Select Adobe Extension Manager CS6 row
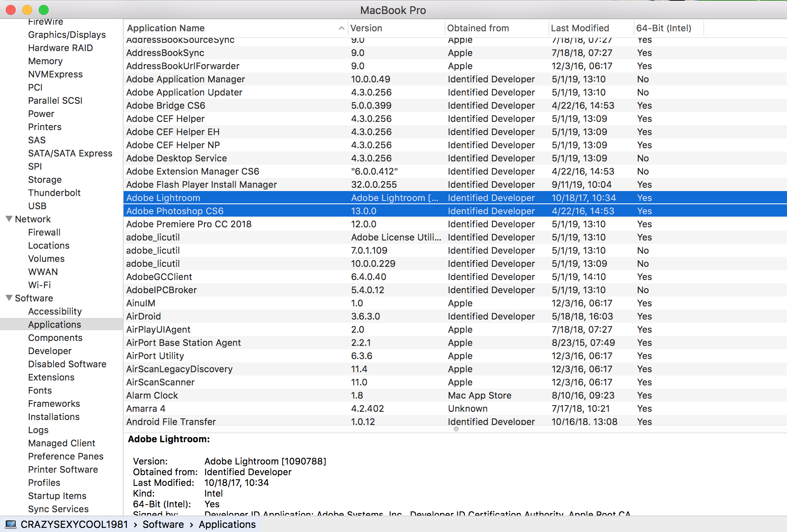Viewport: 787px width, 532px height. [455, 171]
